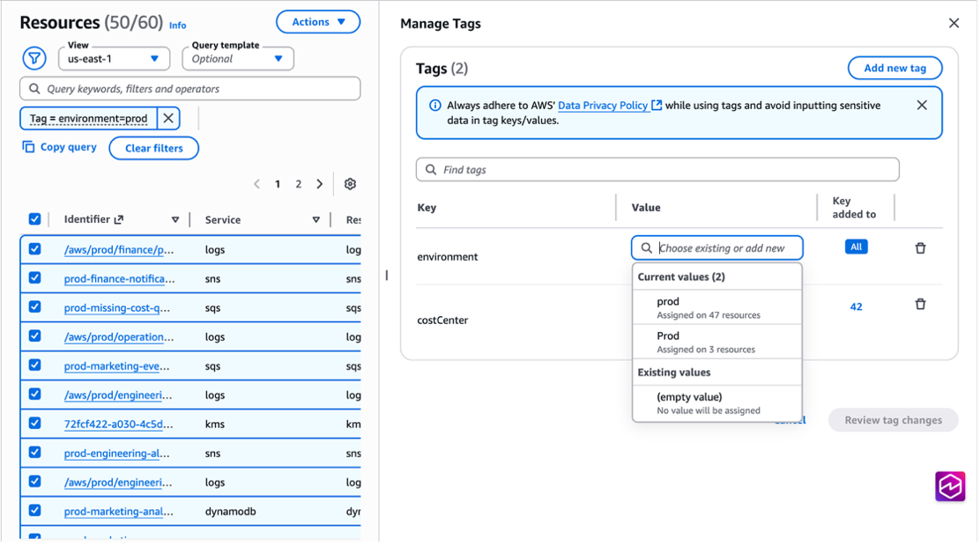980x546 pixels.
Task: Uncheck the prod-finance-notifica... sns row checkbox
Action: click(34, 278)
